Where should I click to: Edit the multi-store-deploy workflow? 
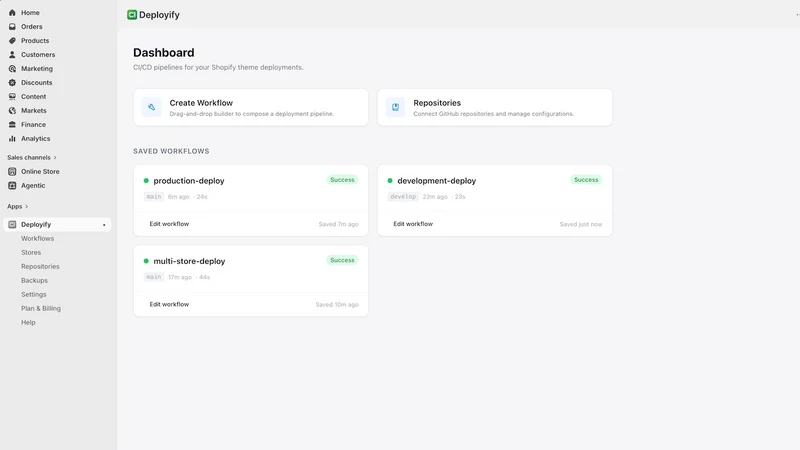click(169, 305)
